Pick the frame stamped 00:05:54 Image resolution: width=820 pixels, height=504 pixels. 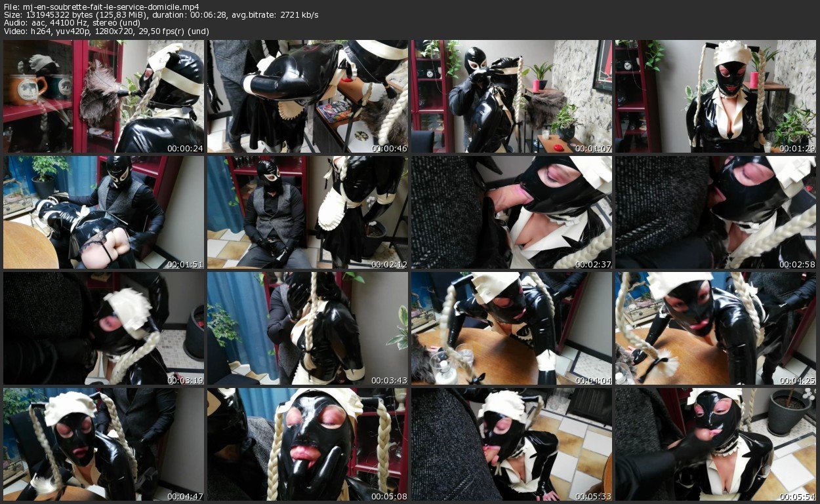pyautogui.click(x=716, y=444)
